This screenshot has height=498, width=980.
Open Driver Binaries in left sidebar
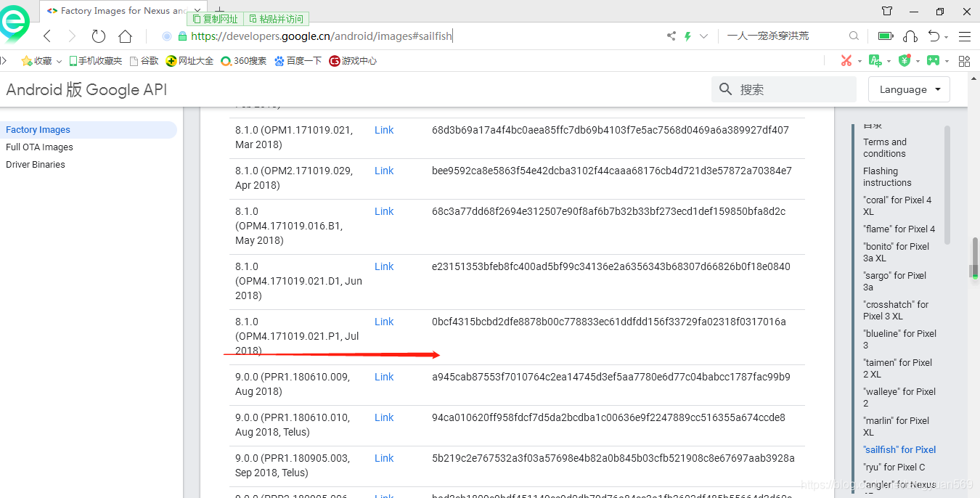pos(36,165)
